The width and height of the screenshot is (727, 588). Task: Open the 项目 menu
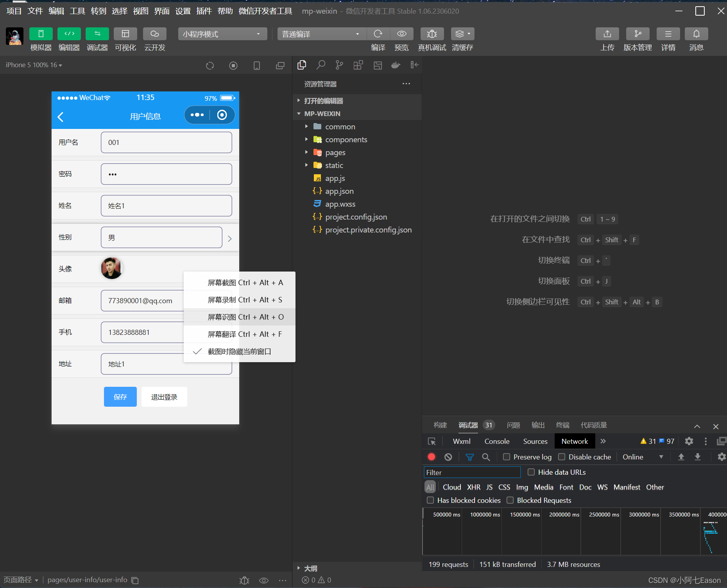[x=14, y=11]
